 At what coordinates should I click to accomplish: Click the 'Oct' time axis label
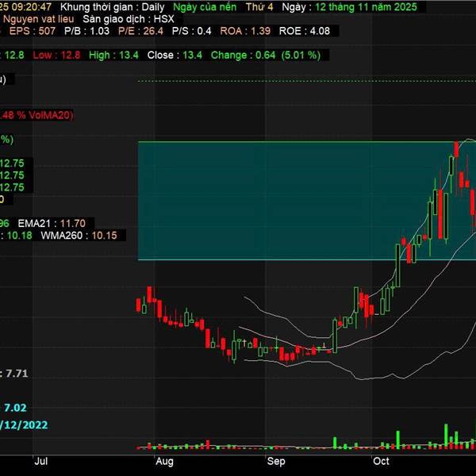(x=381, y=462)
